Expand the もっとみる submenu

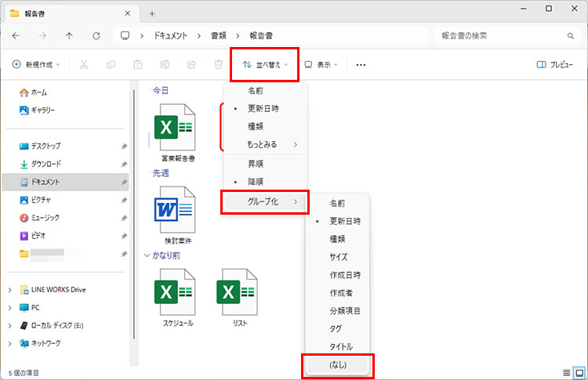(265, 144)
